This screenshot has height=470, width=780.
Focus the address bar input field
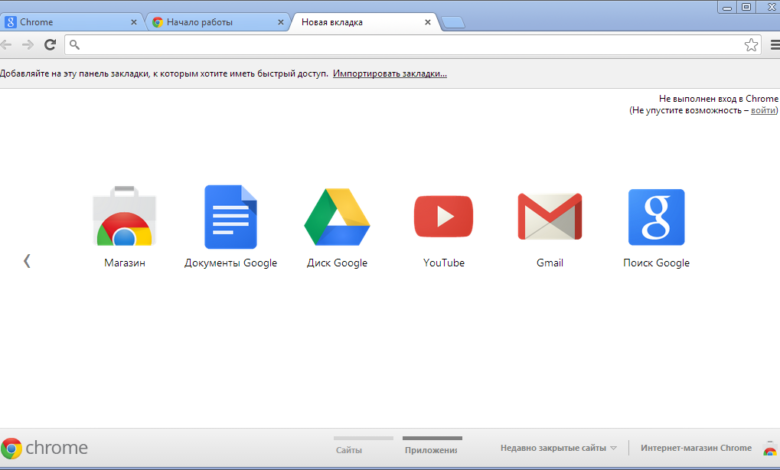(x=400, y=45)
